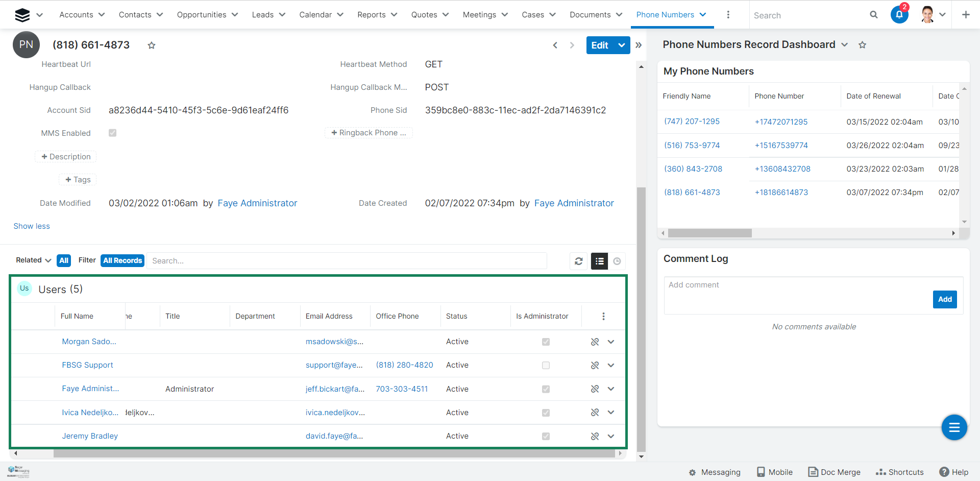Favorite this phone number with the star
Image resolution: width=980 pixels, height=481 pixels.
[152, 45]
